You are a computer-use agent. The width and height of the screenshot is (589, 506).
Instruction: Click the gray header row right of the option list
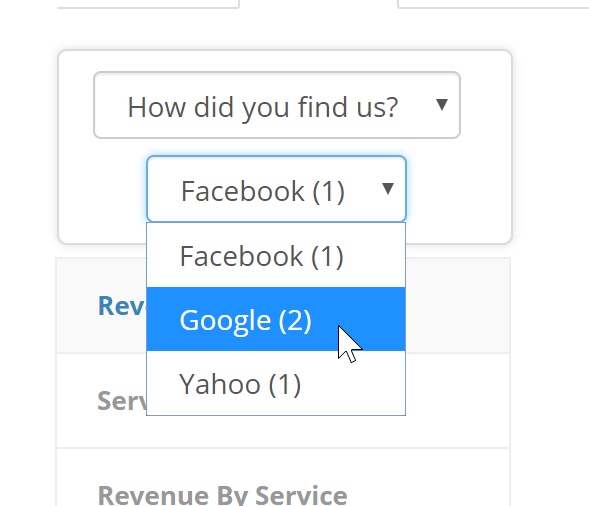pos(457,305)
